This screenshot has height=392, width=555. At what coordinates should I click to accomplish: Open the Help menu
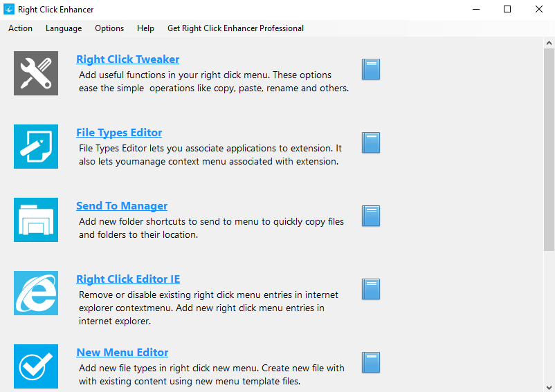145,28
